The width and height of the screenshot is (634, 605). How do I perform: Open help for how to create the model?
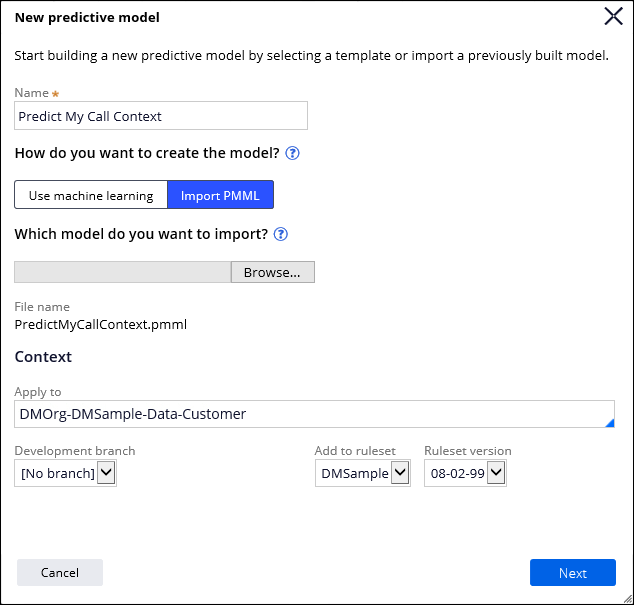point(292,154)
